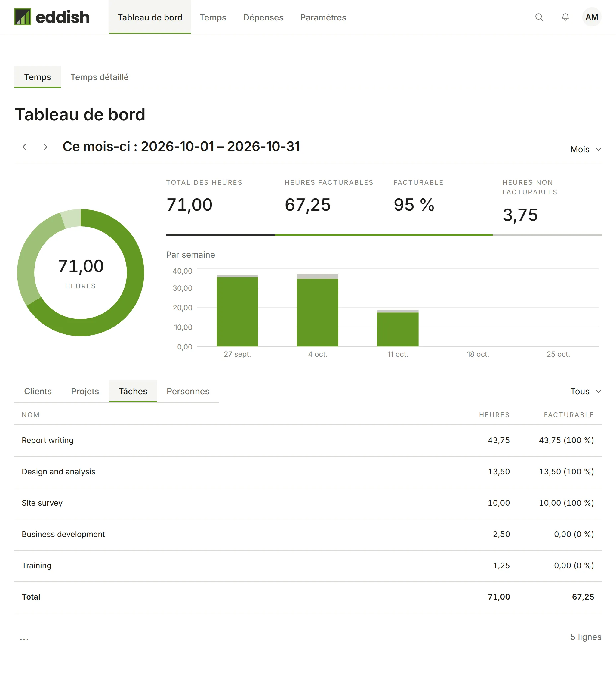616x682 pixels.
Task: Expand the Mois period dropdown
Action: (586, 149)
